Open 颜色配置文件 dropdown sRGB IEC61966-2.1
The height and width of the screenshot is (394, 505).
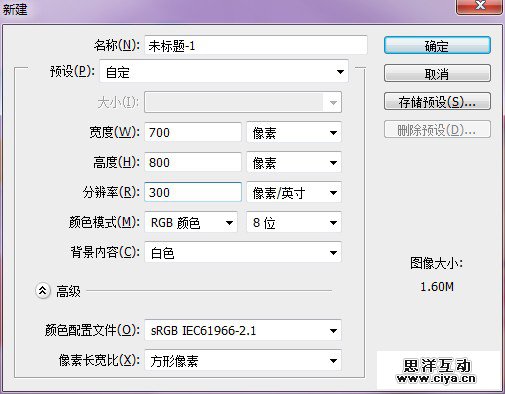pyautogui.click(x=243, y=330)
